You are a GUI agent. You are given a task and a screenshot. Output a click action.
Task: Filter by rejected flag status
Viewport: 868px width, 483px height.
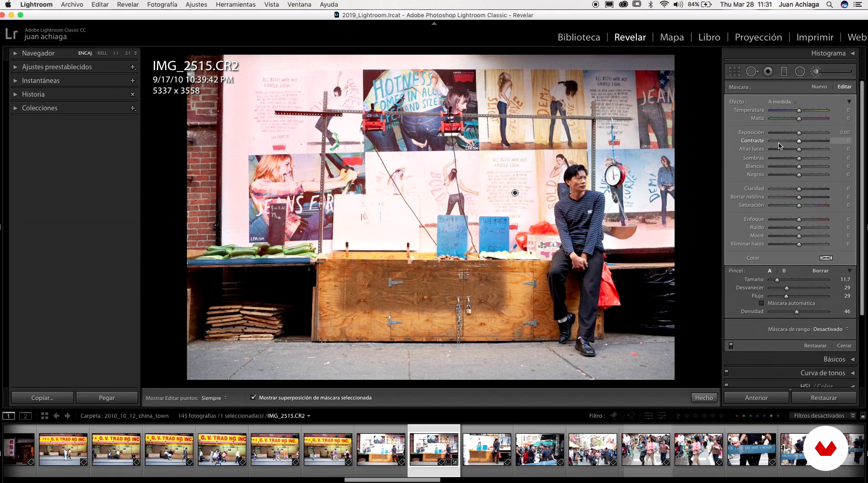coord(631,416)
